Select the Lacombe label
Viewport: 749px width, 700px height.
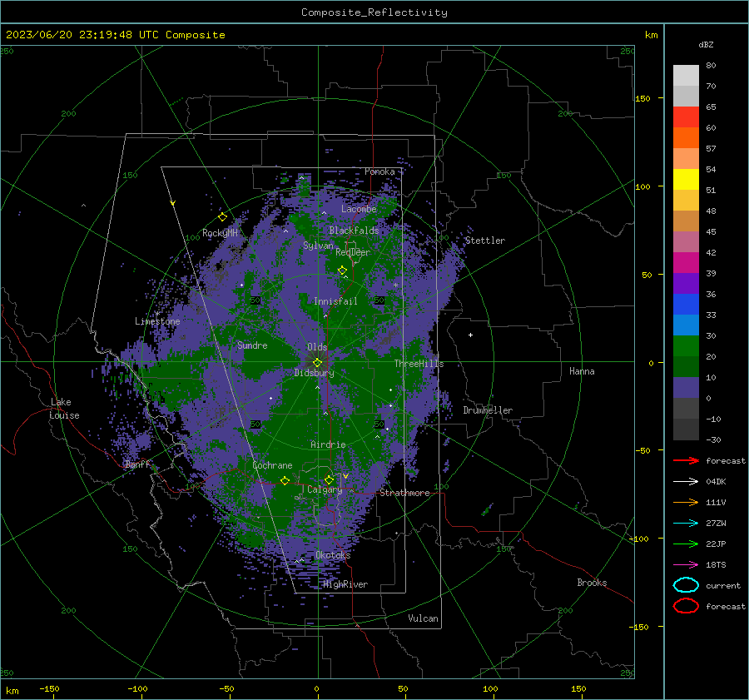(x=359, y=209)
